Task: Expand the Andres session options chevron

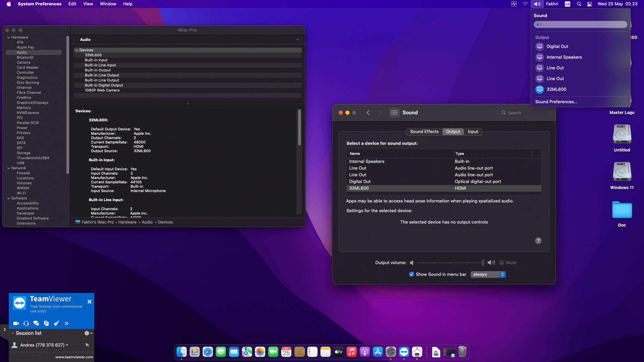Action: coord(67,345)
